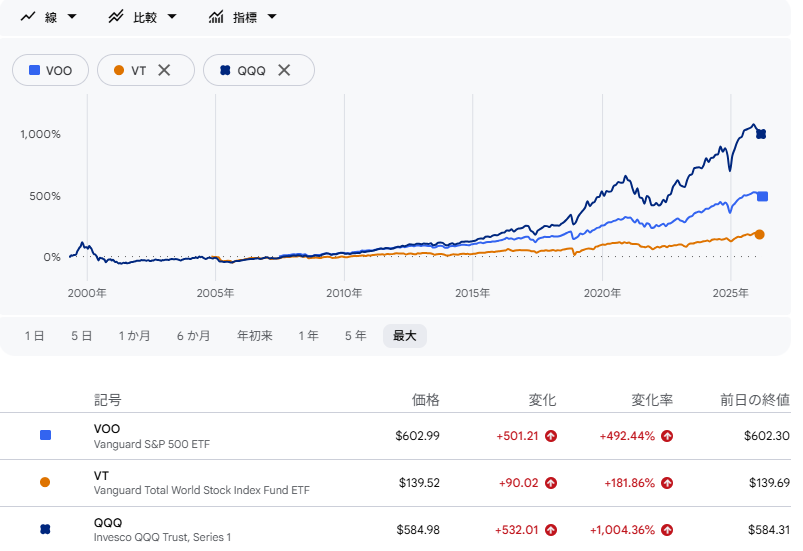The width and height of the screenshot is (803, 551).
Task: Click Vanguard Total World Stock Index Fund ETF
Action: [x=202, y=490]
